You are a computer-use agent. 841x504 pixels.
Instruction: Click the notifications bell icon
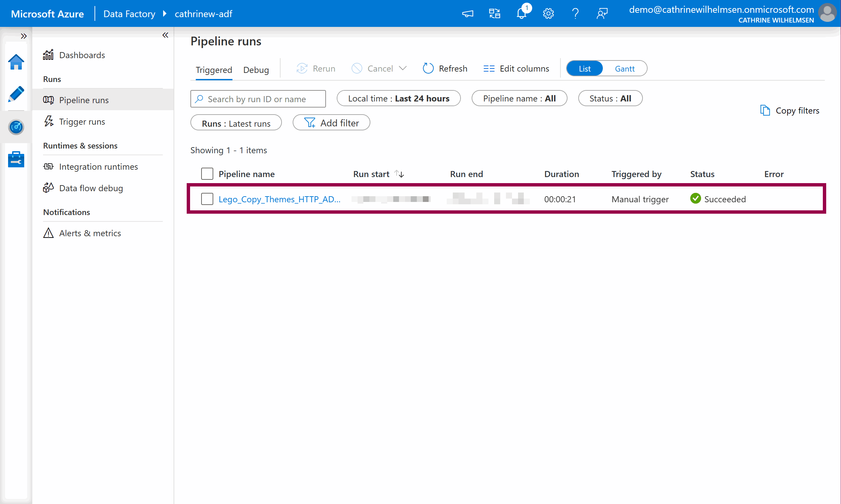[x=521, y=13]
